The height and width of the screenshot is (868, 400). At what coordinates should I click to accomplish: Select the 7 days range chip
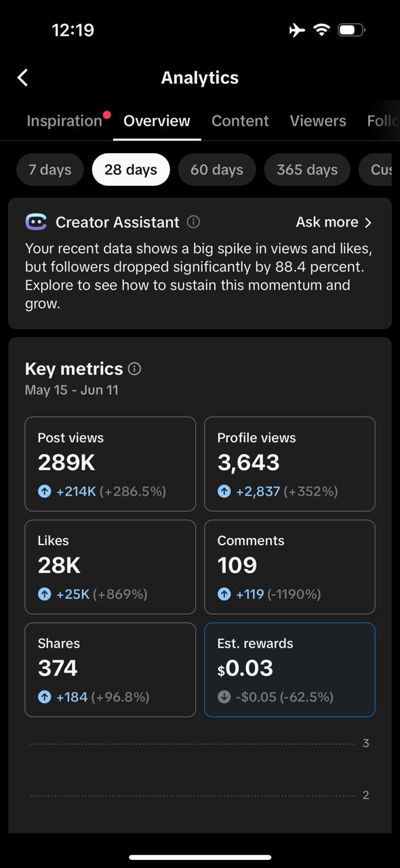point(50,170)
